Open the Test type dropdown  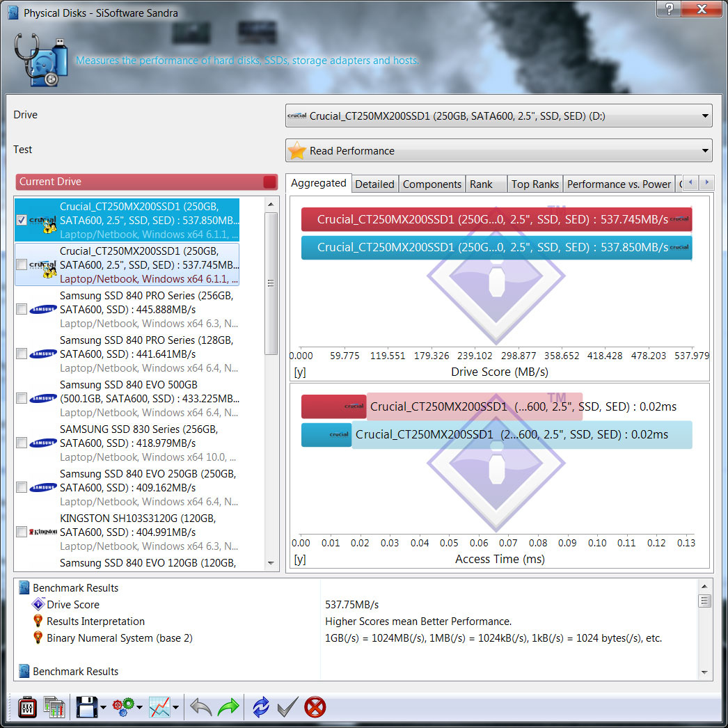(x=498, y=150)
